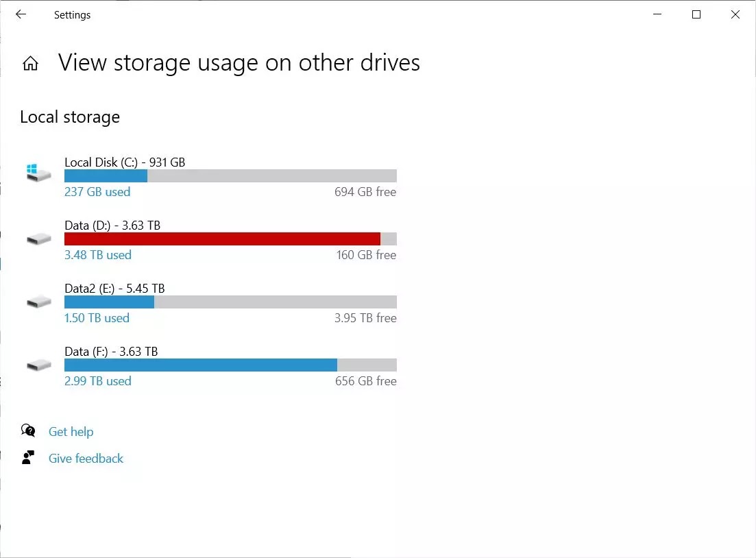This screenshot has height=558, width=756.
Task: Go to Settings home via house icon
Action: click(x=30, y=64)
